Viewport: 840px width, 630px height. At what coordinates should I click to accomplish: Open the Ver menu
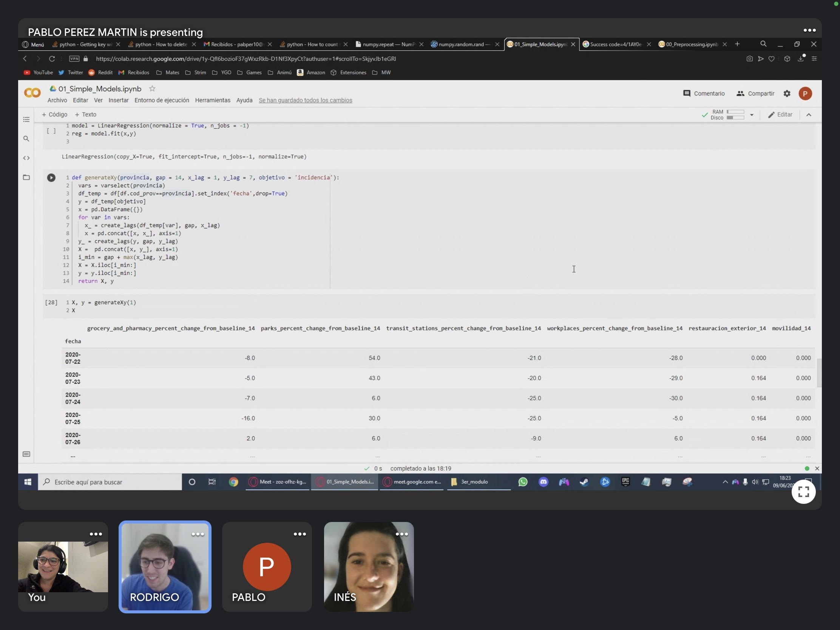point(98,100)
